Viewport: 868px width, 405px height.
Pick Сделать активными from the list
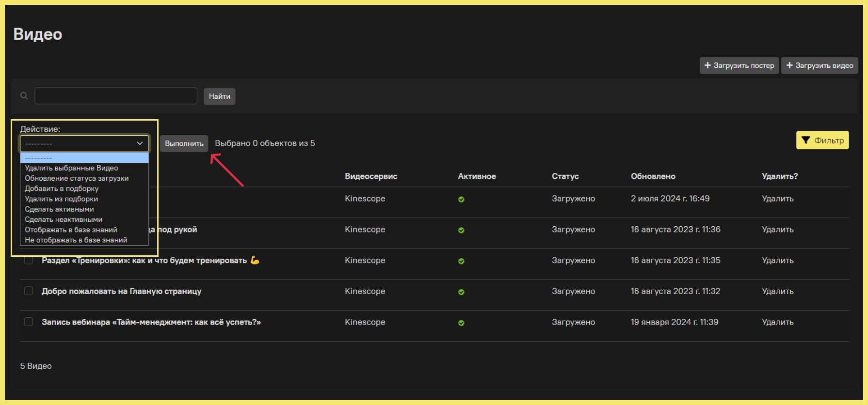coord(84,209)
